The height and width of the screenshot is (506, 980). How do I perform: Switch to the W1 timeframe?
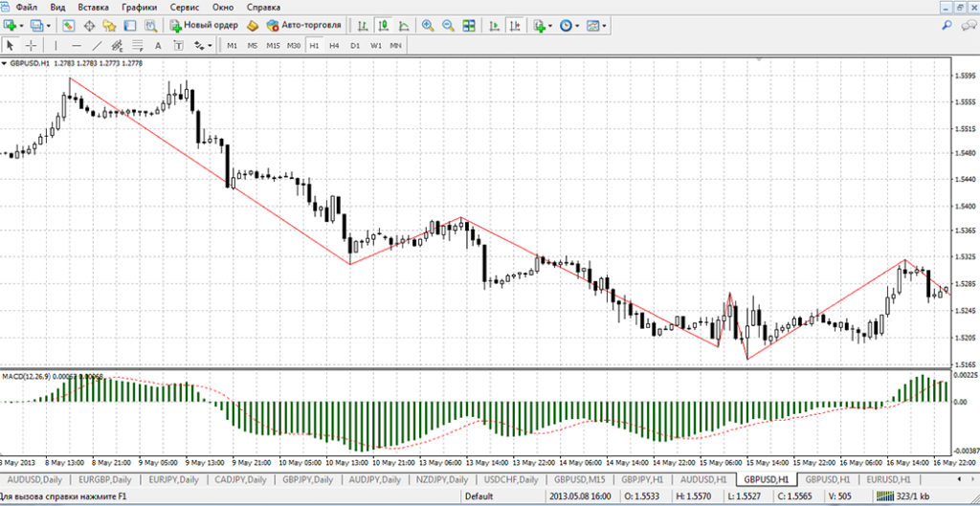click(x=375, y=46)
